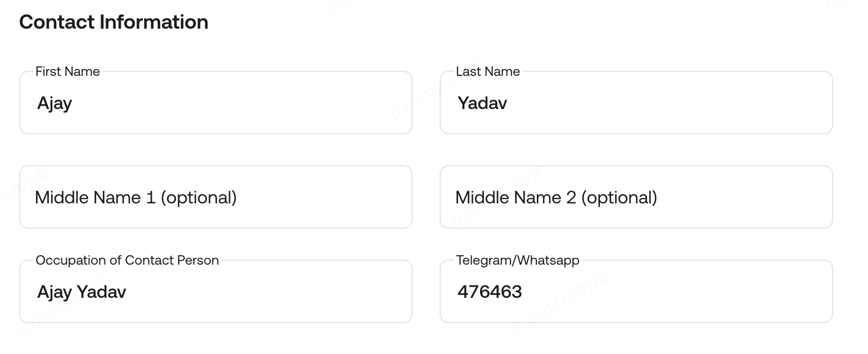The width and height of the screenshot is (868, 354).
Task: Click the 'Contact Information' heading
Action: pos(114,22)
